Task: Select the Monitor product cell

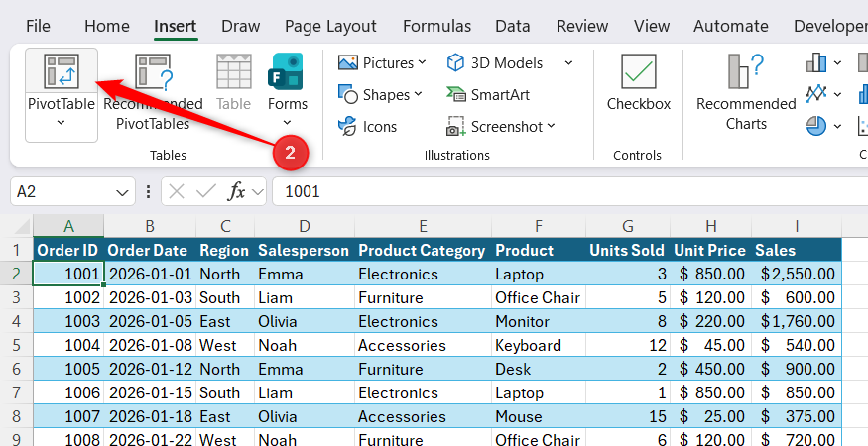Action: (539, 321)
